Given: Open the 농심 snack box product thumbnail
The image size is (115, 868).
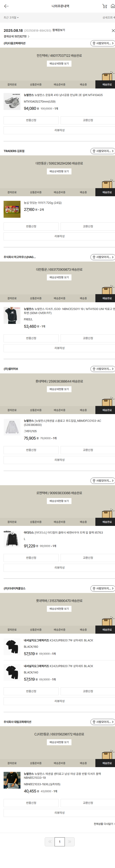Looking at the screenshot, I should [x=12, y=209].
